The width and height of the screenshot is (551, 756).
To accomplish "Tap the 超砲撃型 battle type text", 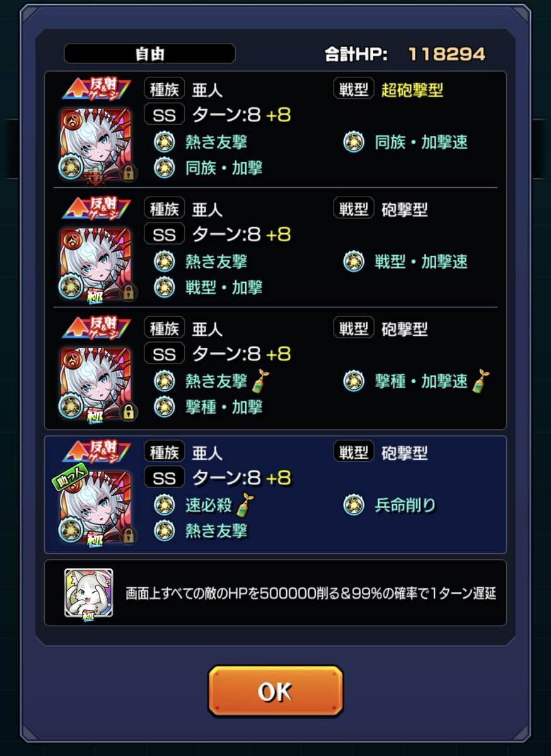I will tap(412, 89).
